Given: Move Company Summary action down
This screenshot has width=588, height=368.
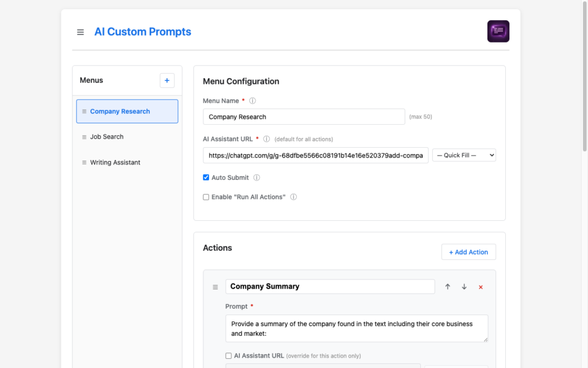Looking at the screenshot, I should coord(464,286).
